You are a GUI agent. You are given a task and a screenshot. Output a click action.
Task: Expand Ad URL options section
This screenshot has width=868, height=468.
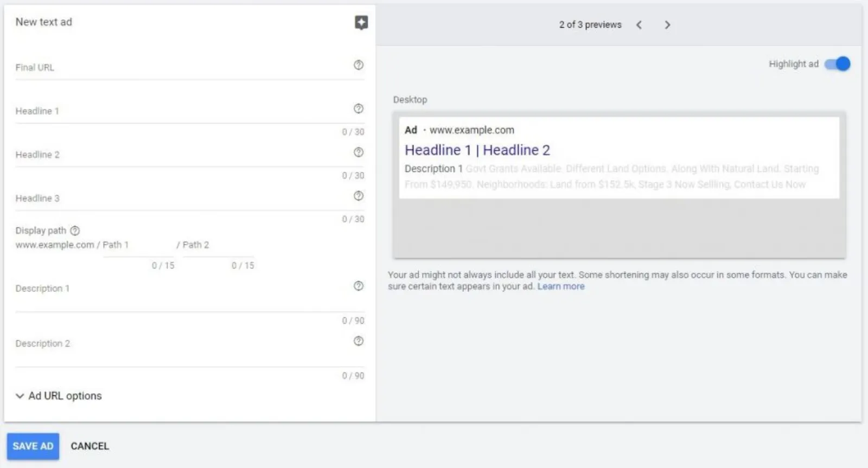click(59, 396)
